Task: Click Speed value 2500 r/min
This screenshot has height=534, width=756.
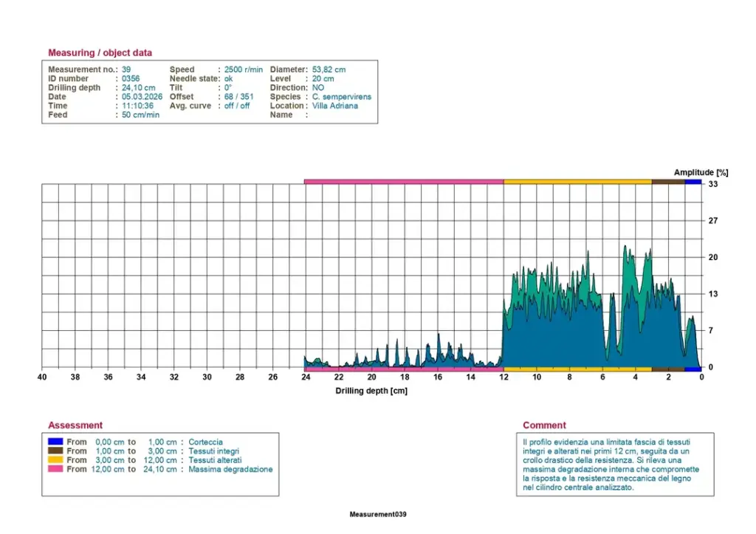Action: 244,69
